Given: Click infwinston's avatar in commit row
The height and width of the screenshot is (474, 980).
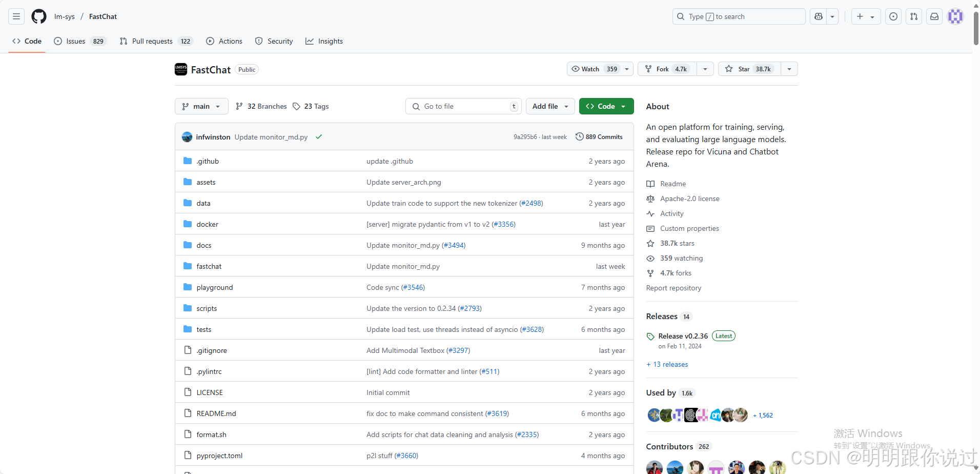Looking at the screenshot, I should tap(187, 137).
